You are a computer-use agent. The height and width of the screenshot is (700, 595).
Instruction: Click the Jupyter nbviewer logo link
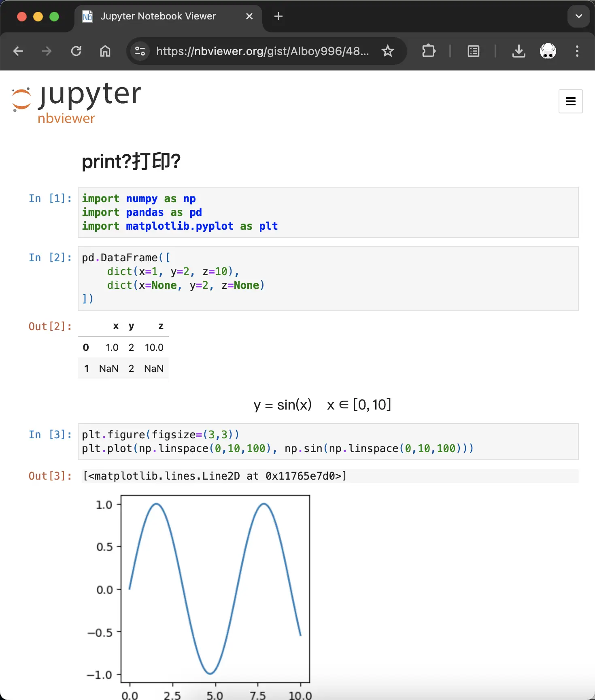[77, 102]
